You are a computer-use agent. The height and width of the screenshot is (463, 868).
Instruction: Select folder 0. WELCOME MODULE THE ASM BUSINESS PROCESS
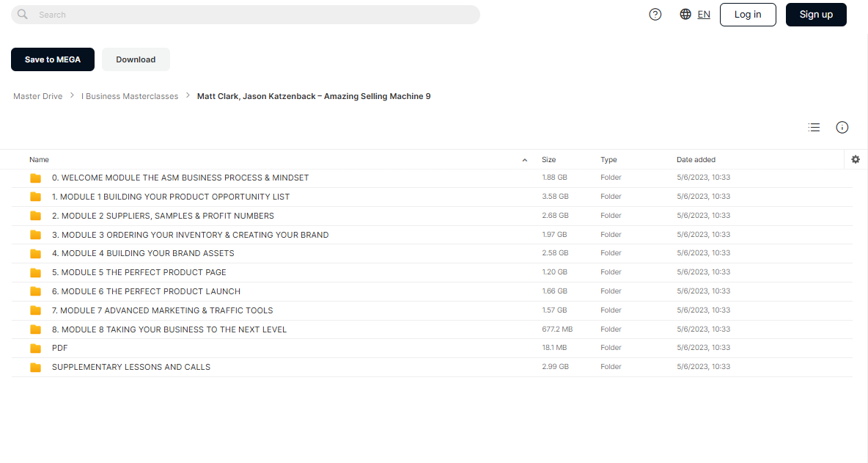point(180,178)
